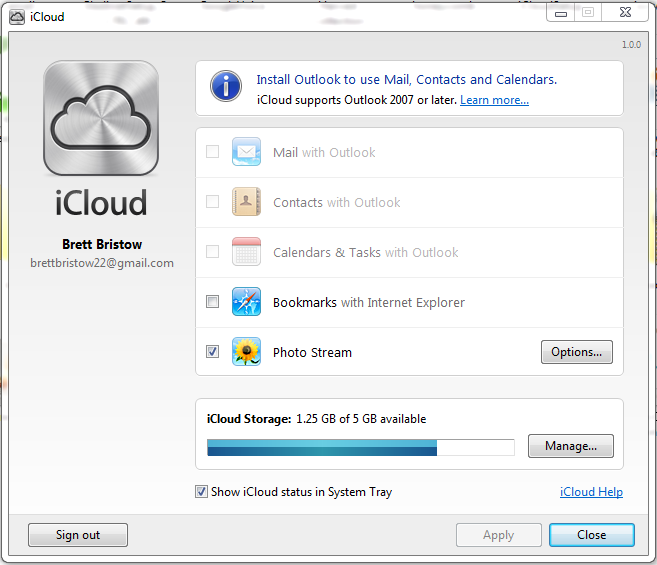Image resolution: width=657 pixels, height=565 pixels.
Task: Tick the Calendars & Tasks checkbox
Action: pyautogui.click(x=212, y=251)
